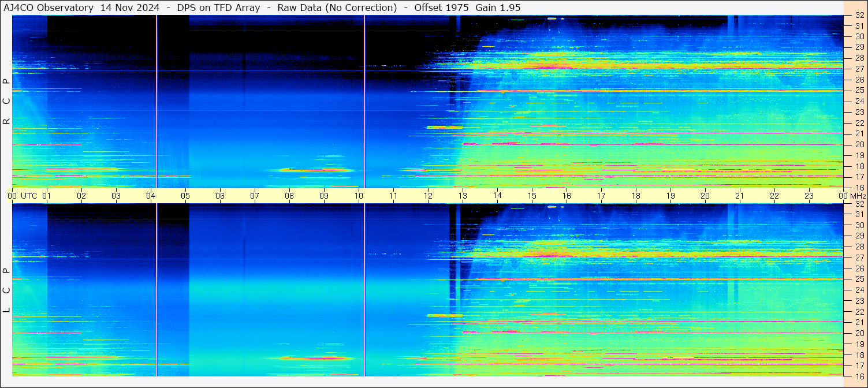This screenshot has height=388, width=868.
Task: Select the 25 MHz label of the lower LCP panel
Action: (x=859, y=279)
